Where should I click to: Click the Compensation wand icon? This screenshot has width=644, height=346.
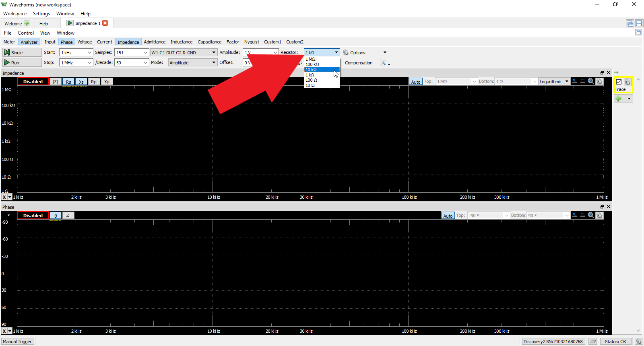tap(383, 63)
